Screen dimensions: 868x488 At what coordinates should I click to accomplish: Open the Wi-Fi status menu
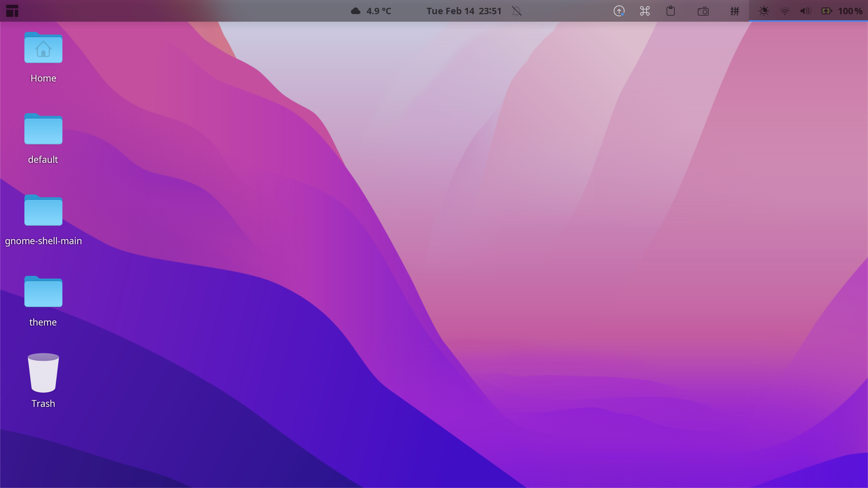point(785,11)
